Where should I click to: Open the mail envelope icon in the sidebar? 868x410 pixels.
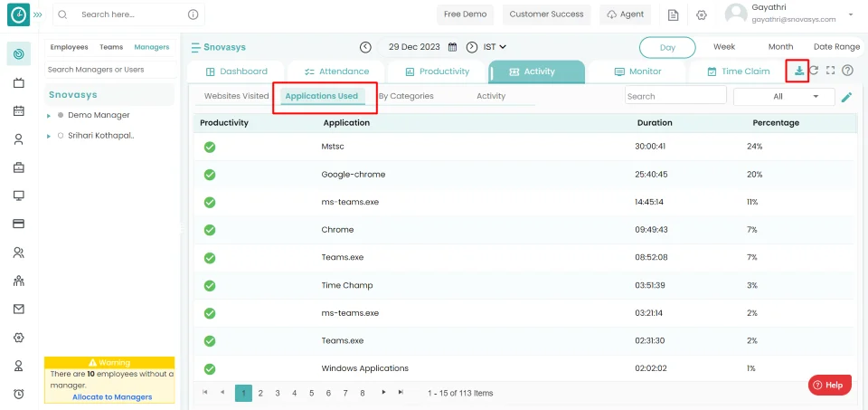19,310
